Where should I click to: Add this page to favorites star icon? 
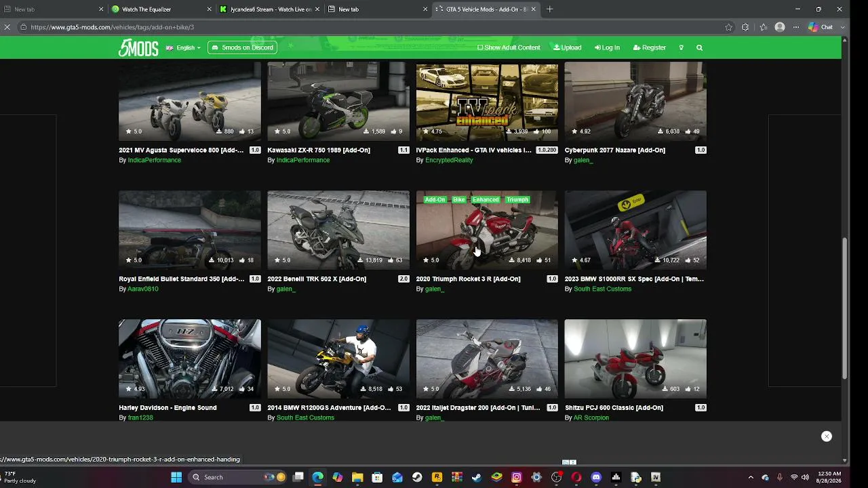tap(729, 27)
